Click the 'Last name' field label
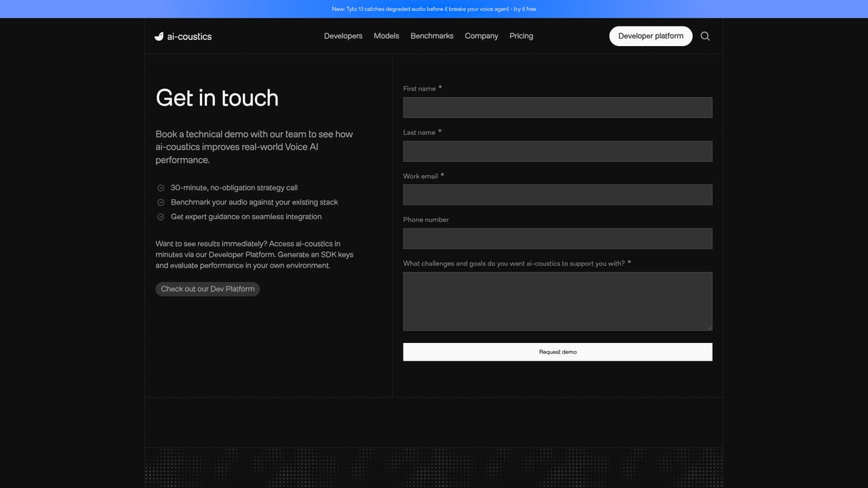Image resolution: width=868 pixels, height=488 pixels. tap(419, 132)
